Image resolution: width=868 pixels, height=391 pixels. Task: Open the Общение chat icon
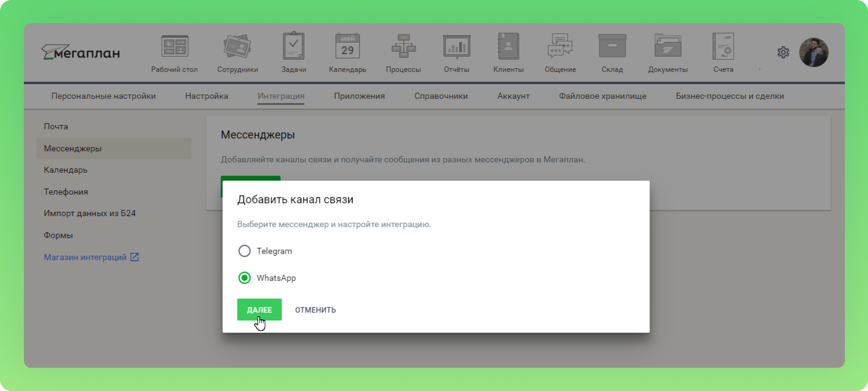click(560, 46)
